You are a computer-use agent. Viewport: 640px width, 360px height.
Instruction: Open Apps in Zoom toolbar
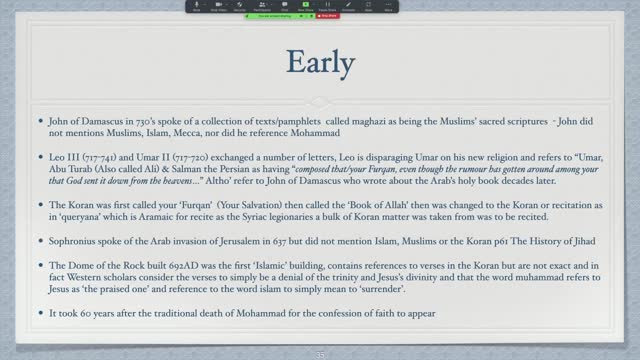point(368,6)
